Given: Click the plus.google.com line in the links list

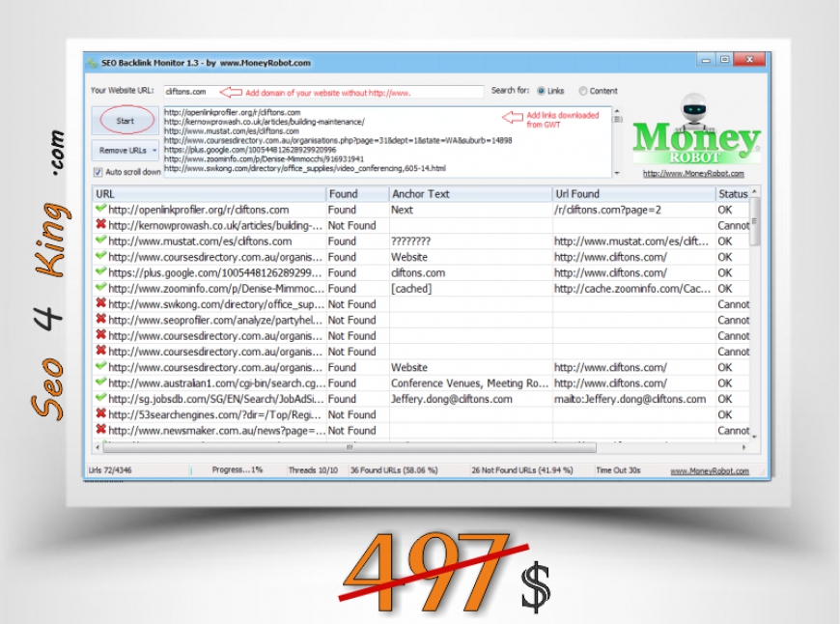Looking at the screenshot, I should tap(250, 150).
